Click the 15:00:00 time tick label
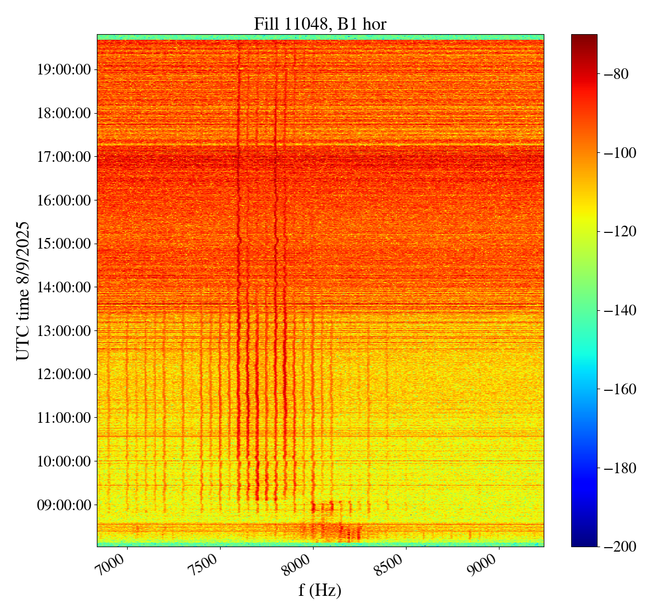This screenshot has height=616, width=672. [x=63, y=244]
